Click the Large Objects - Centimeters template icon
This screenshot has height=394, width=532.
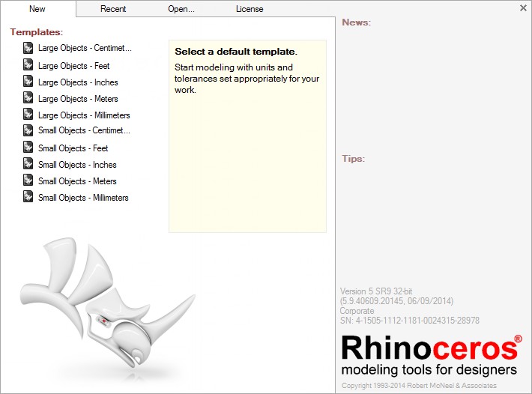[x=28, y=48]
